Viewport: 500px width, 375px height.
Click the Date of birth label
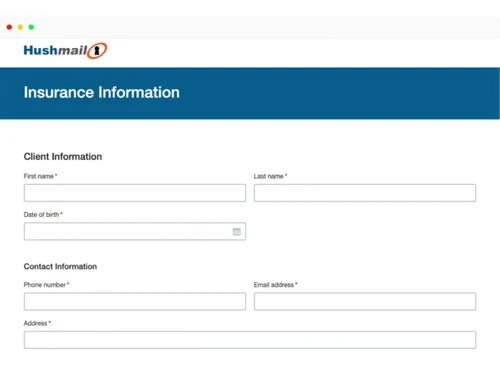(41, 215)
